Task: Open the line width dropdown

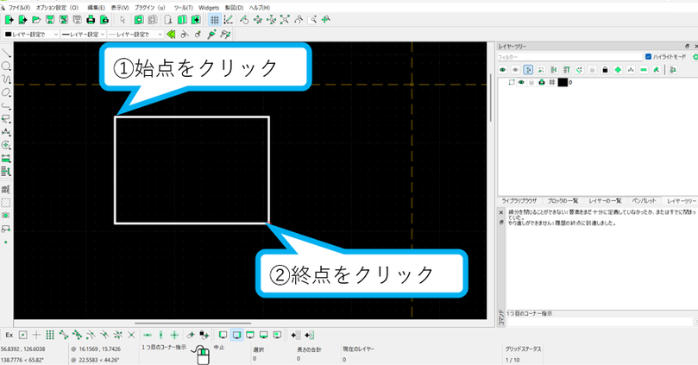Action: tap(83, 34)
